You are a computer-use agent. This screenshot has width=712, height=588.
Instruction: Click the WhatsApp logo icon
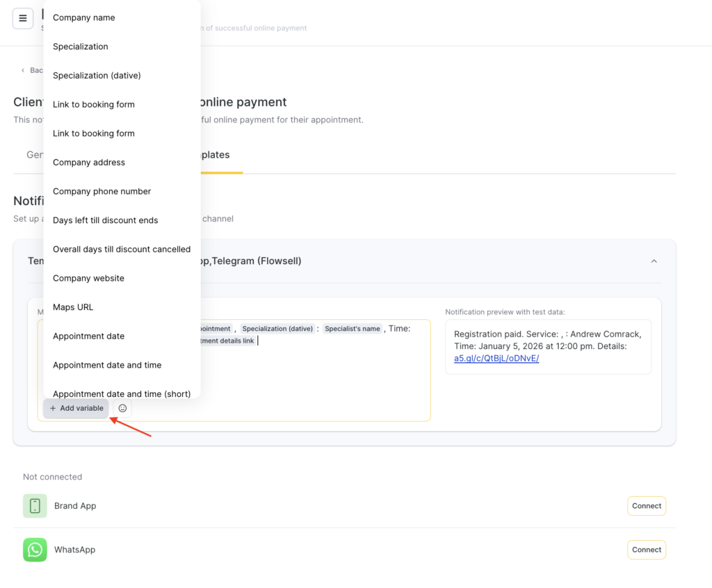click(x=35, y=550)
